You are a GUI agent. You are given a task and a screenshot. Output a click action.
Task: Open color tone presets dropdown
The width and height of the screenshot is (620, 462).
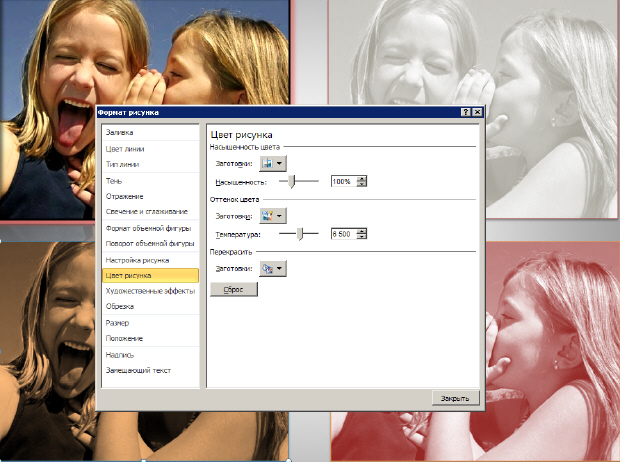click(x=273, y=216)
